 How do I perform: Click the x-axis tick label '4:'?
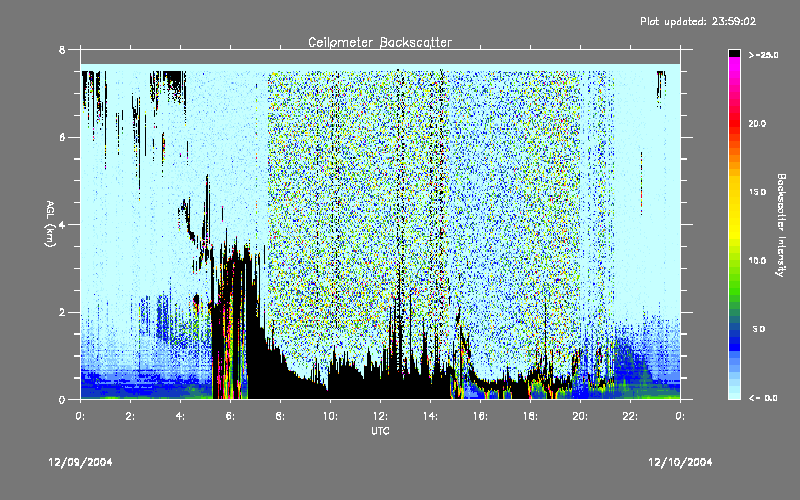pos(180,416)
